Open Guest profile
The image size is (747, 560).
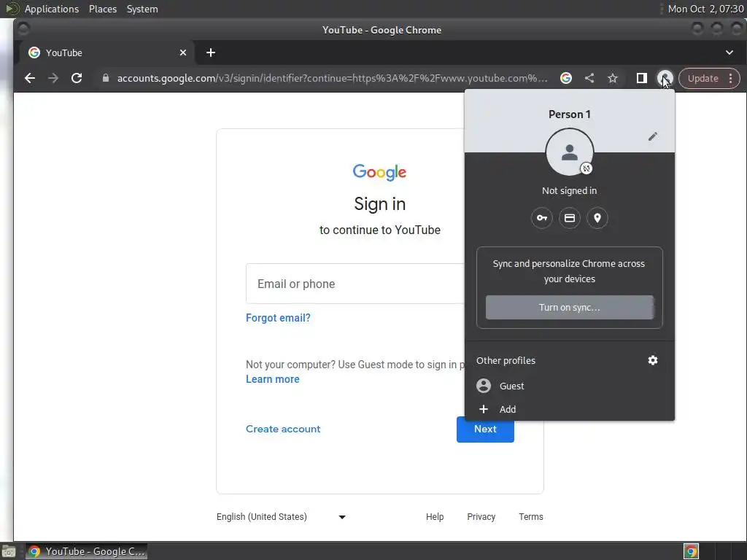pos(569,386)
